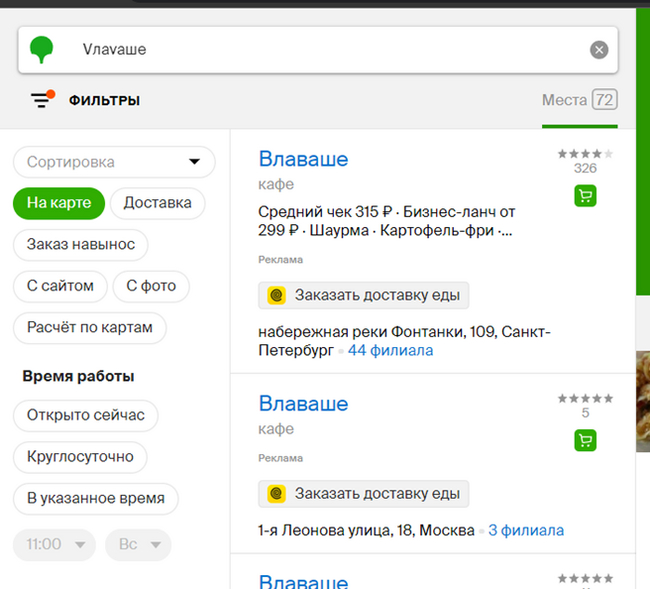Screen dimensions: 650x589
Task: Toggle the На карте filter
Action: (59, 203)
